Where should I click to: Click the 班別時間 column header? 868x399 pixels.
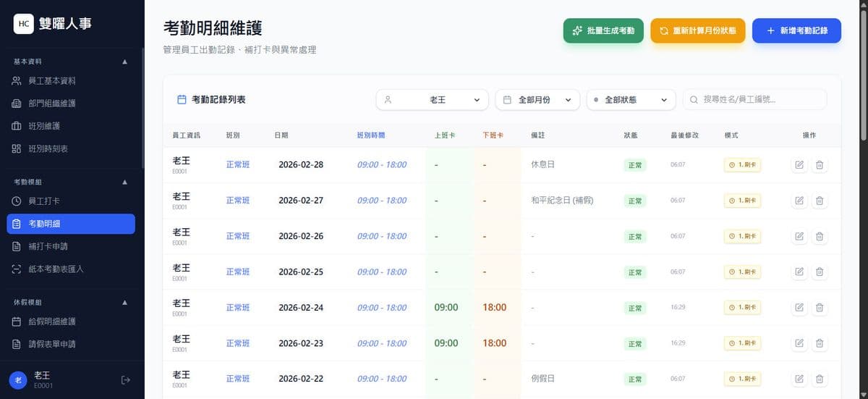(371, 135)
